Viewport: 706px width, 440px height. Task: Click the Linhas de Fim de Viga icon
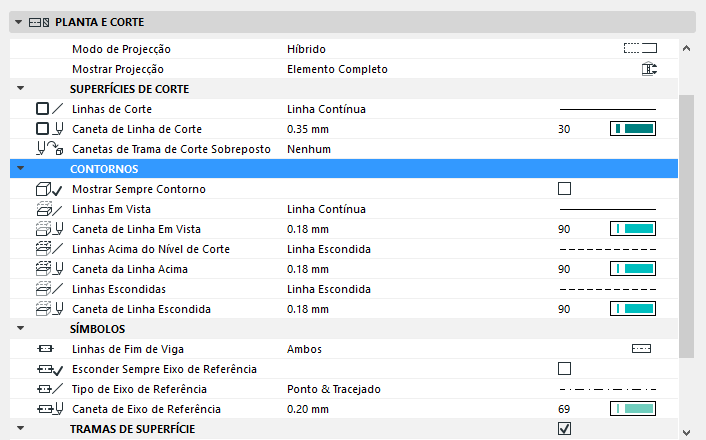[44, 349]
